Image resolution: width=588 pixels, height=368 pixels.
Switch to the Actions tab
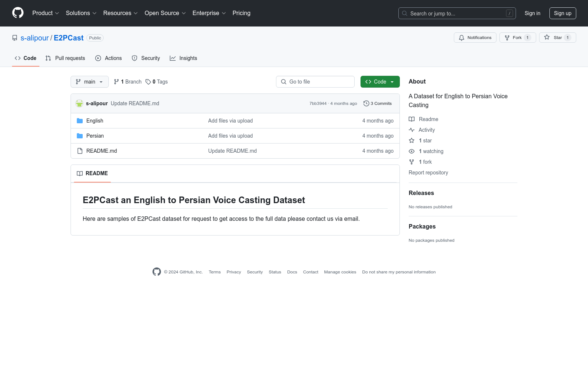(x=108, y=58)
